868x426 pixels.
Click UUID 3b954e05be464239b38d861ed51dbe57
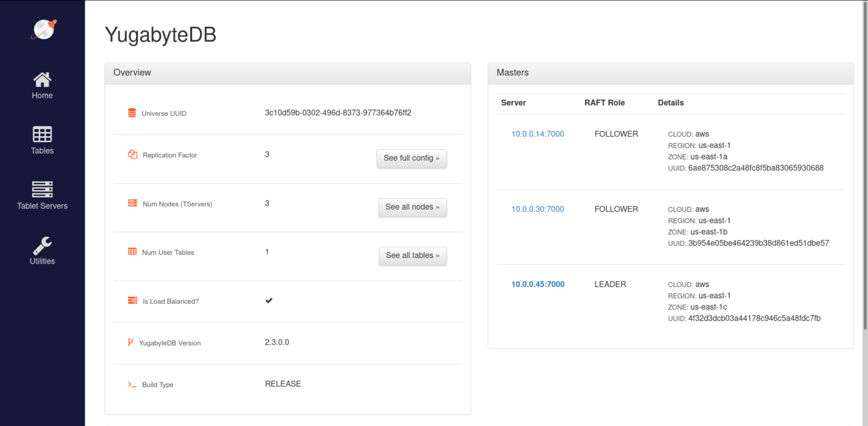coord(749,243)
